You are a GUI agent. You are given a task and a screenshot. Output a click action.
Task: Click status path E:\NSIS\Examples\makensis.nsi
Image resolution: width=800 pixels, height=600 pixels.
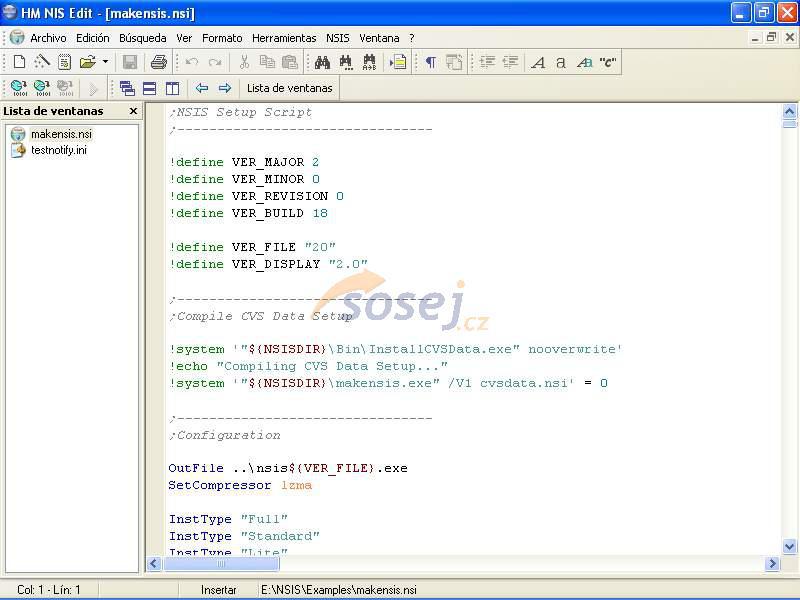click(x=339, y=590)
